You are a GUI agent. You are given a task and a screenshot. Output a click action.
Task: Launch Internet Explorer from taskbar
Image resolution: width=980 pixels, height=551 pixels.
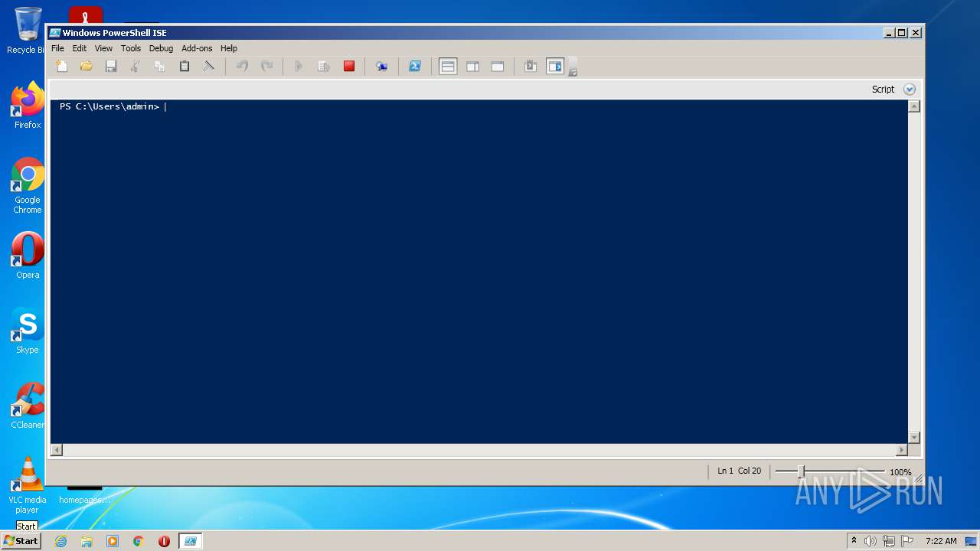tap(60, 541)
